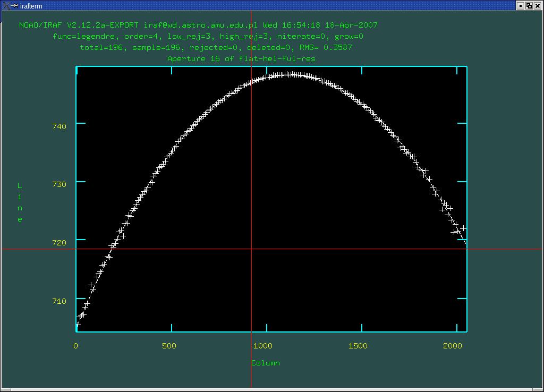Click the 730 Line axis label

coord(59,184)
